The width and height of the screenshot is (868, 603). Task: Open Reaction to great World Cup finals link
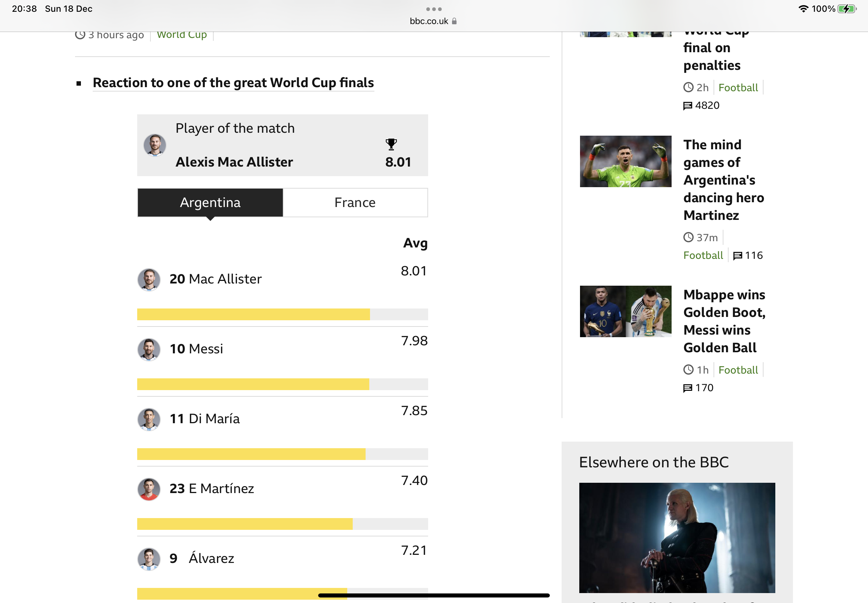(x=233, y=83)
